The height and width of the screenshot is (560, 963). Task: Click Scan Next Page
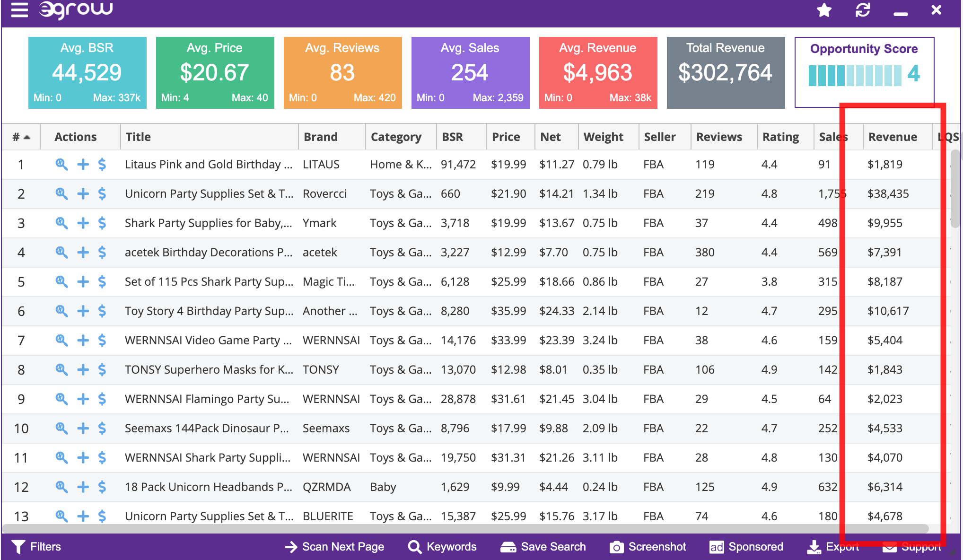coord(334,547)
